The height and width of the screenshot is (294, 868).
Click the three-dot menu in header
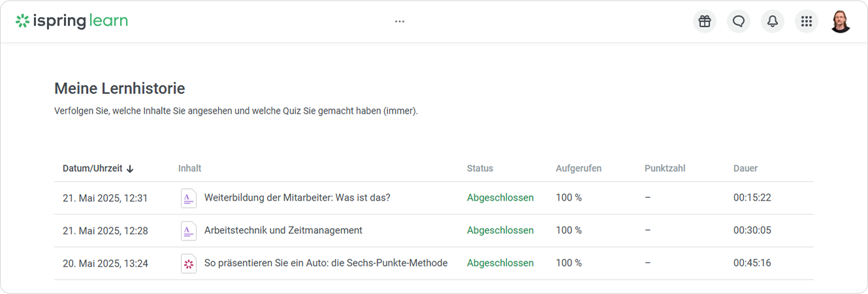pos(400,22)
